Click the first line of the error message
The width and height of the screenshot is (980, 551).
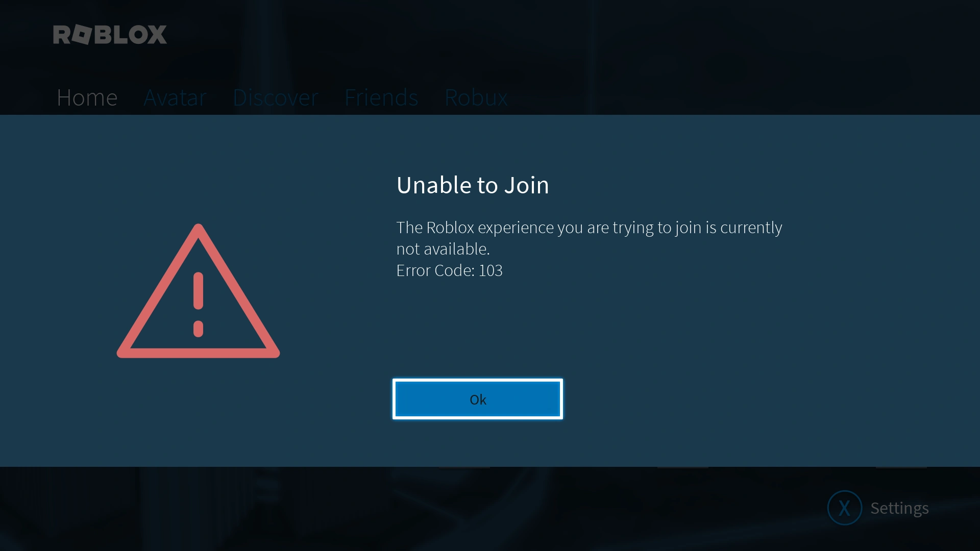(x=589, y=228)
